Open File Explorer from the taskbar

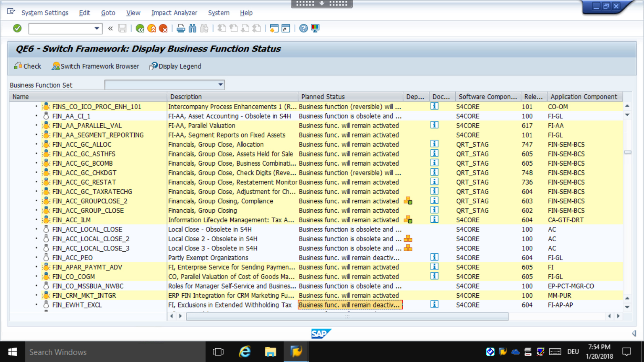[x=270, y=352]
